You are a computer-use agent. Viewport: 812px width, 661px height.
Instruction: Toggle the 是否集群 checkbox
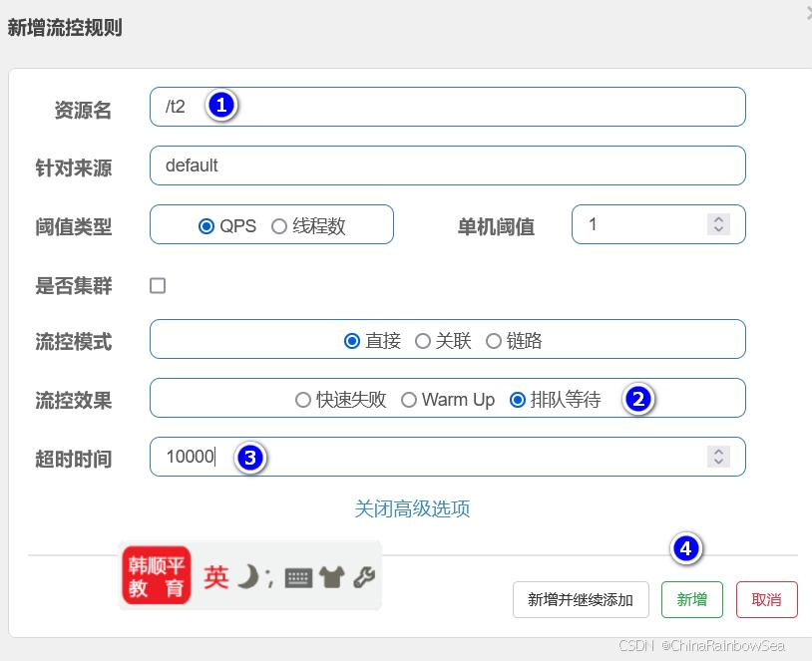click(x=158, y=286)
